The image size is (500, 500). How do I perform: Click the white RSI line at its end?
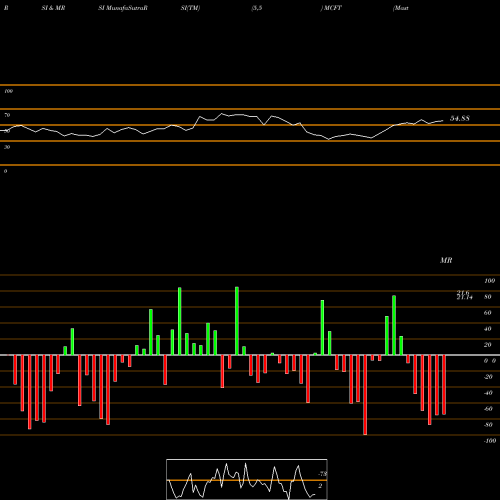(x=443, y=120)
